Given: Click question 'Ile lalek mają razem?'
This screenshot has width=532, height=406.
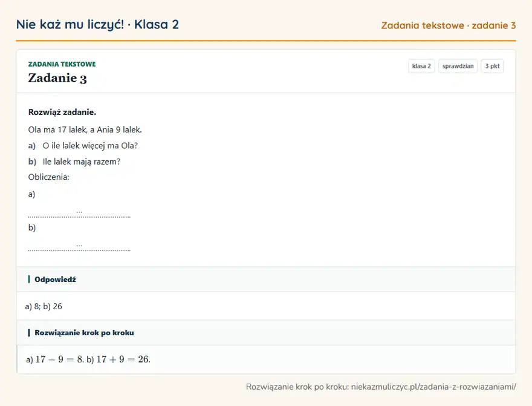Looking at the screenshot, I should (82, 162).
